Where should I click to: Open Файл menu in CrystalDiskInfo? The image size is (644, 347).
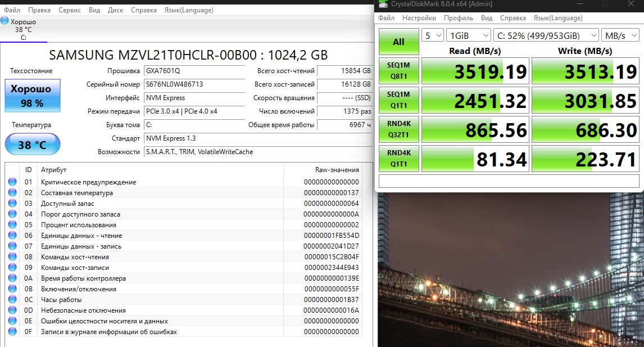click(x=12, y=10)
